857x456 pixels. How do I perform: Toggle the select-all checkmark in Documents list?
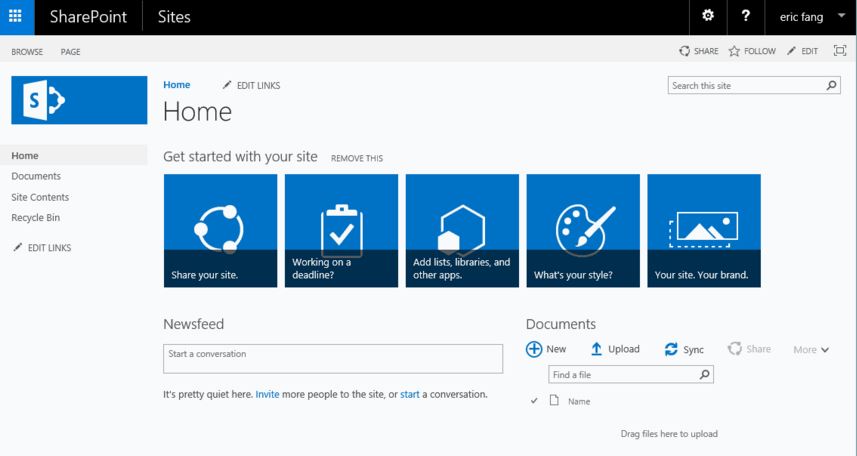point(534,401)
